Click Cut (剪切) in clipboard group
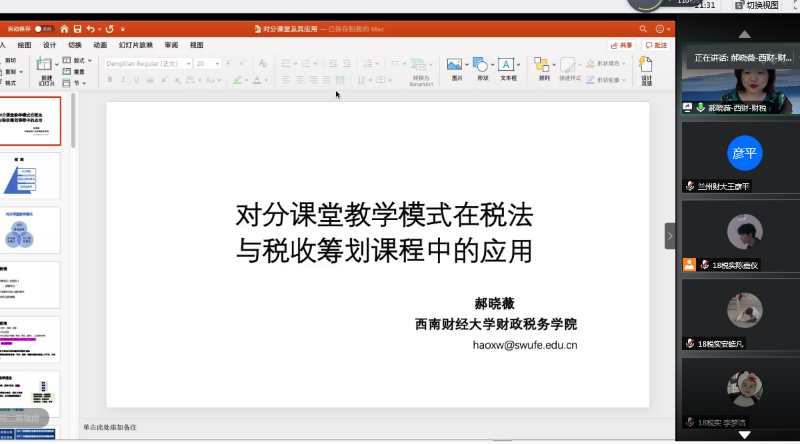Viewport: 800px width, 444px height. pyautogui.click(x=10, y=60)
